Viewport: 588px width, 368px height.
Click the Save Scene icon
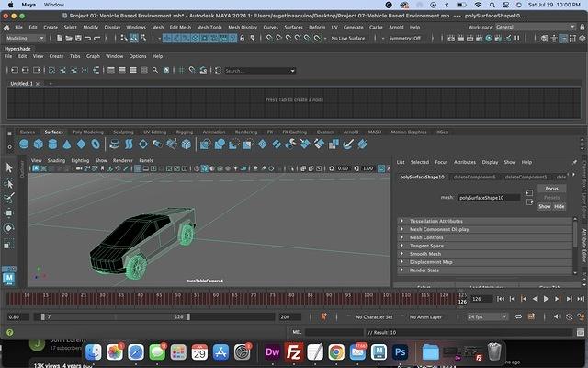click(78, 38)
